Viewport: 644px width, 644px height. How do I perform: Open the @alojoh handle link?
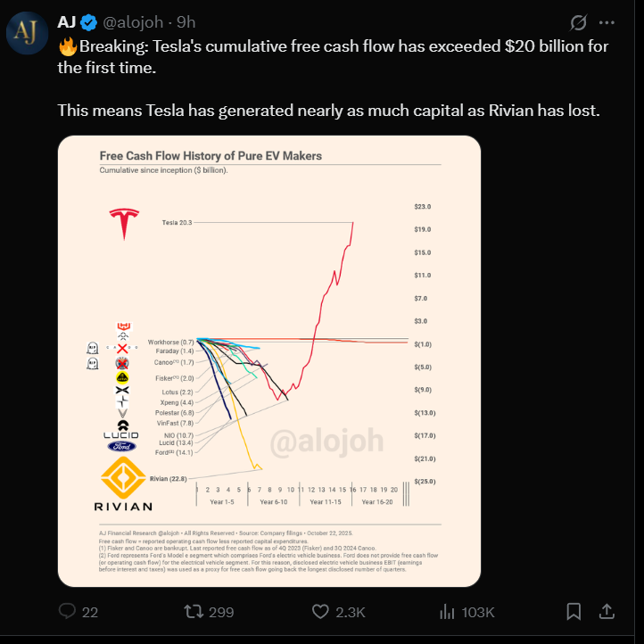(136, 21)
